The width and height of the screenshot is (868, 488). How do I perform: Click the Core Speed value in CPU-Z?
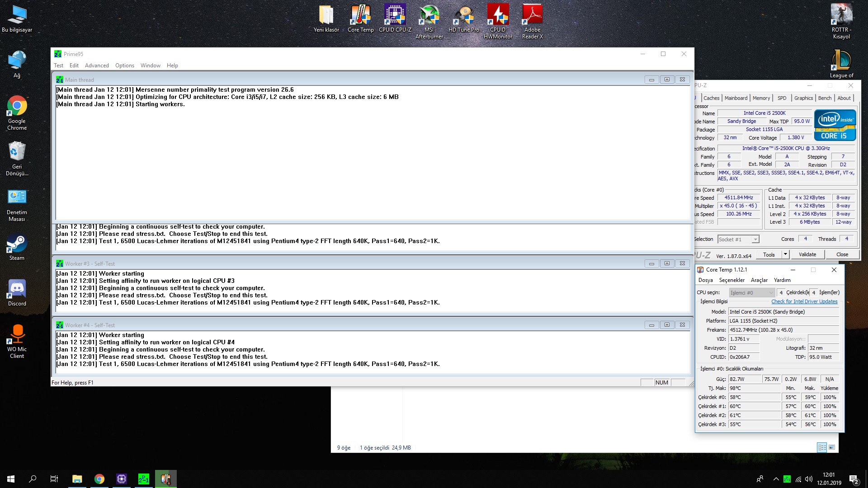coord(739,197)
